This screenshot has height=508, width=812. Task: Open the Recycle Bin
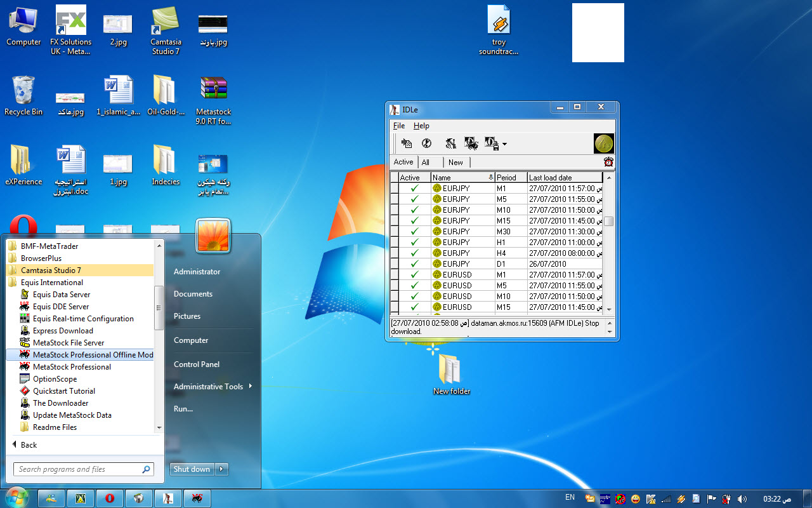[x=23, y=95]
